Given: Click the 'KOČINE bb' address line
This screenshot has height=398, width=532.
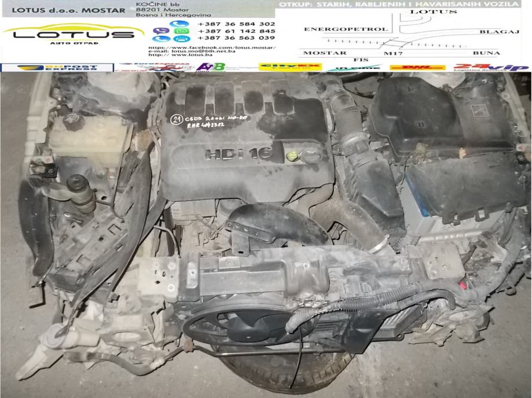Looking at the screenshot, I should pyautogui.click(x=158, y=4).
